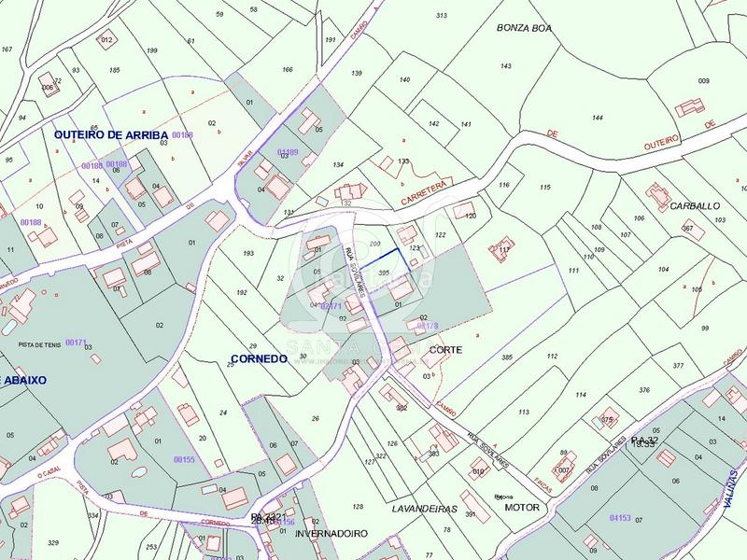Viewport: 747px width, 560px height.
Task: Click the INVERNADOIRO label on the map
Action: click(331, 534)
